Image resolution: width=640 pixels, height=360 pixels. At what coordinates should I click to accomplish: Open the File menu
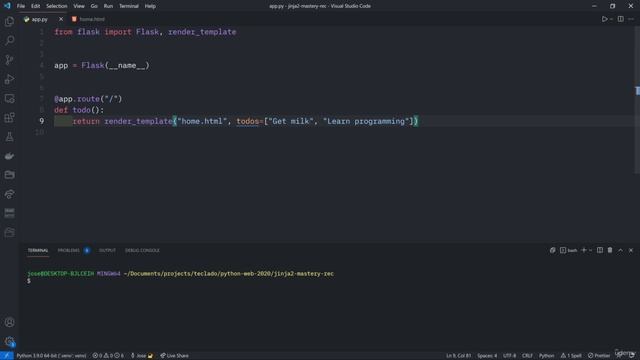(21, 6)
